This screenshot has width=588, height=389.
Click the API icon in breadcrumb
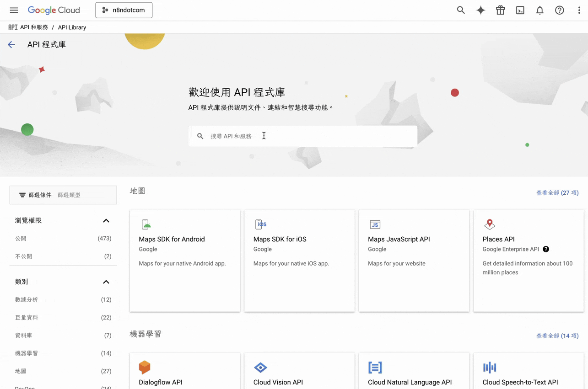[x=13, y=27]
